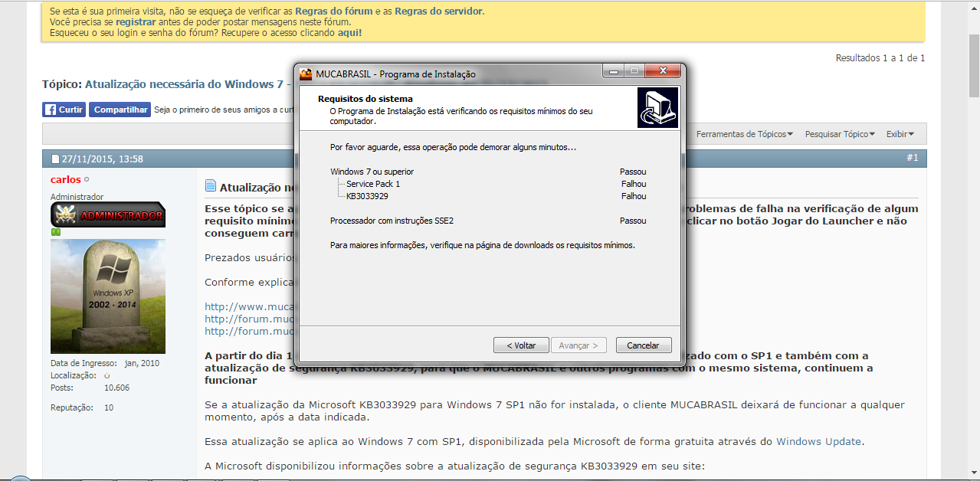980x481 pixels.
Task: Click the green reputation indicator icon
Action: point(55,232)
